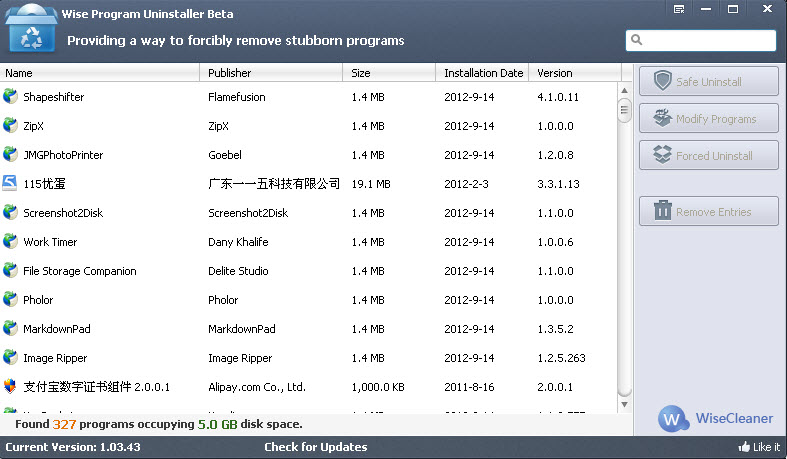Select the Screenshot2Disk name entry
The width and height of the screenshot is (787, 459).
pyautogui.click(x=63, y=213)
